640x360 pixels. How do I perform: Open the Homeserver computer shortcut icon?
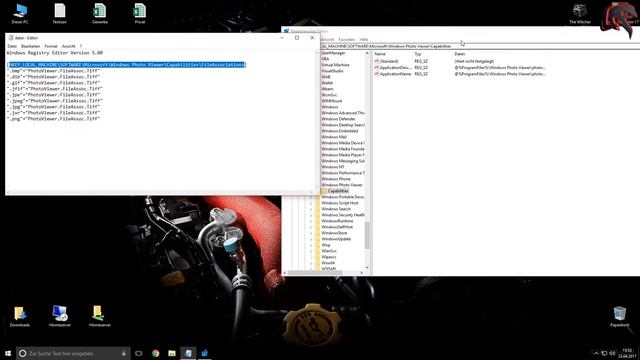pyautogui.click(x=60, y=316)
